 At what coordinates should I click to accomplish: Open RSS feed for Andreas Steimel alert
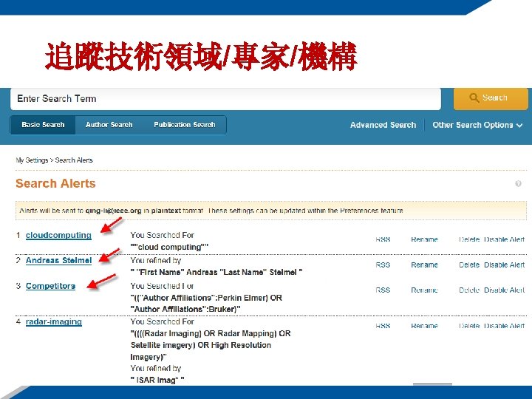tap(383, 265)
